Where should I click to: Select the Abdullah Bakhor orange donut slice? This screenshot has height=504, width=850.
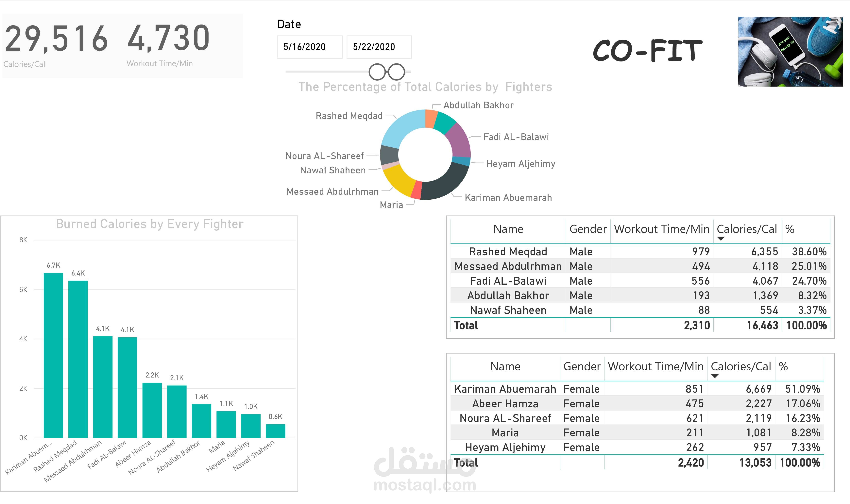tap(431, 119)
